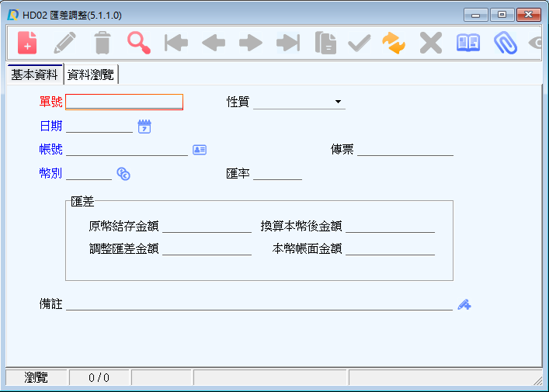This screenshot has width=549, height=392.
Task: Click the 本幣帳面金額 field
Action: pyautogui.click(x=390, y=249)
